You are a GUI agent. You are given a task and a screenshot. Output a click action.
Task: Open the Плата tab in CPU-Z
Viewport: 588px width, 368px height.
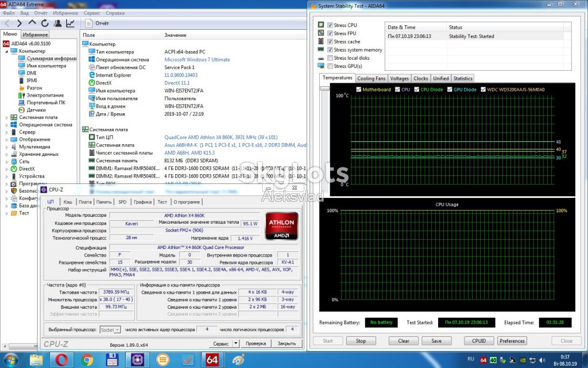pyautogui.click(x=85, y=202)
